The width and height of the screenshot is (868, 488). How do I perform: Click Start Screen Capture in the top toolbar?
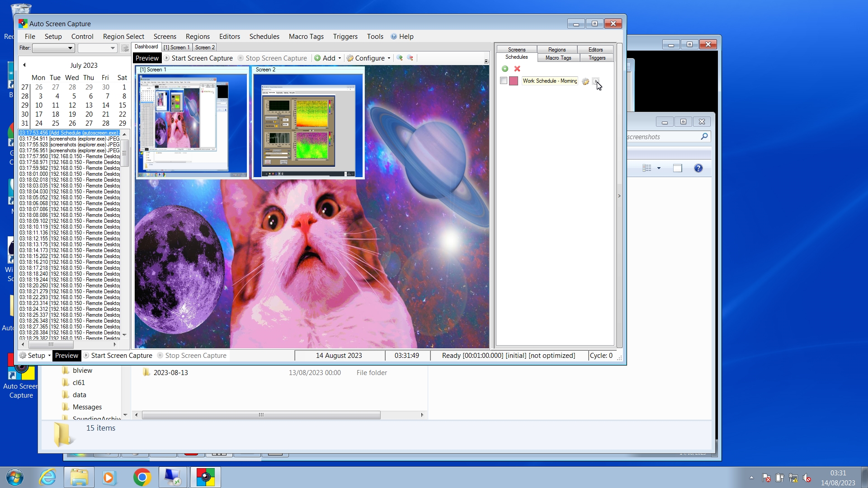(198, 58)
